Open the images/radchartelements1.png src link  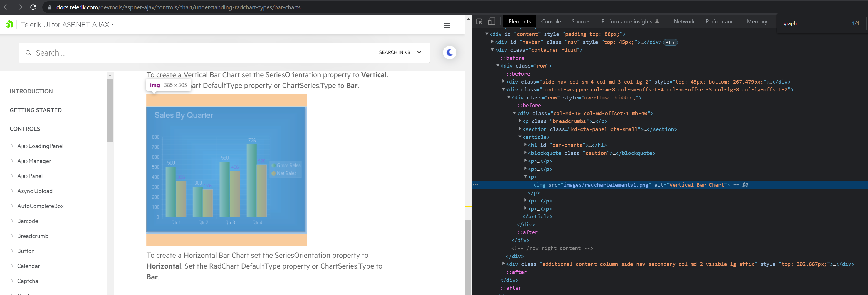pyautogui.click(x=605, y=185)
